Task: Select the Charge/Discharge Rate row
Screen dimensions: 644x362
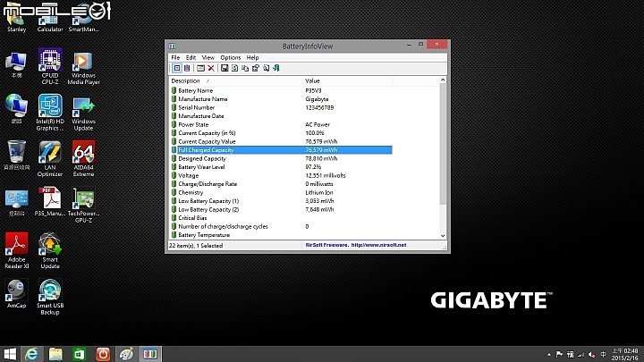Action: pyautogui.click(x=281, y=184)
